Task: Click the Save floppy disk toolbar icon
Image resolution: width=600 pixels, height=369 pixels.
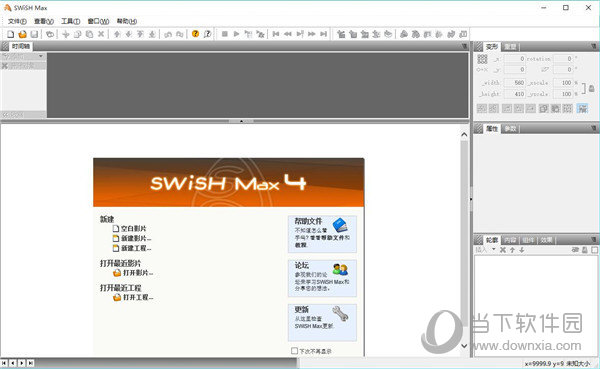Action: pos(34,34)
